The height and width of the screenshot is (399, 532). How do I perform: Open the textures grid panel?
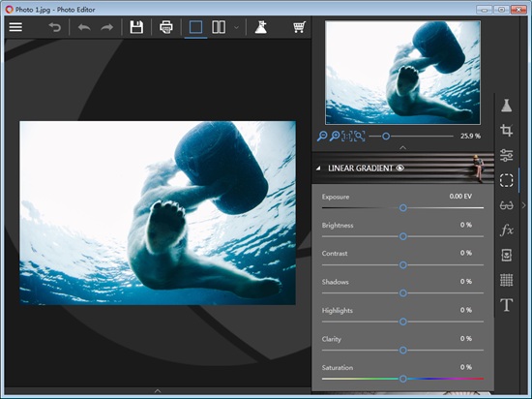coord(506,280)
